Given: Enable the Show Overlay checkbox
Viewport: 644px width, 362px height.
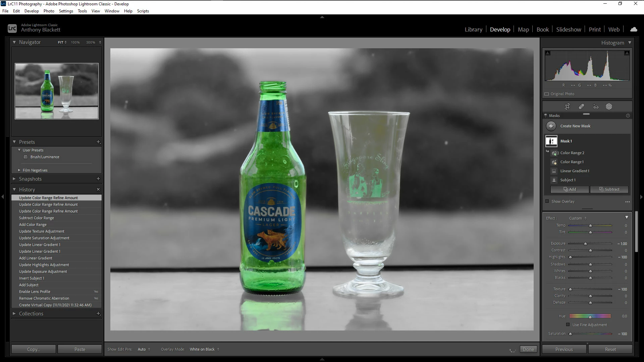Looking at the screenshot, I should pos(547,201).
